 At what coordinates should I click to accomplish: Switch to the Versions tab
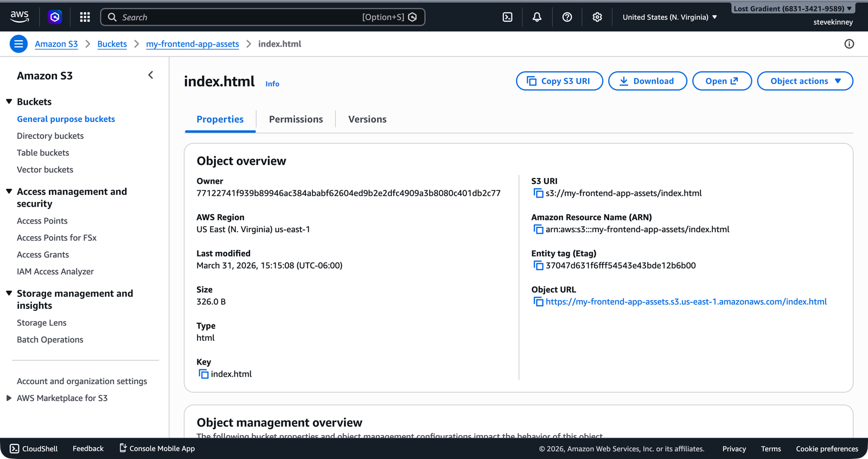pos(367,119)
